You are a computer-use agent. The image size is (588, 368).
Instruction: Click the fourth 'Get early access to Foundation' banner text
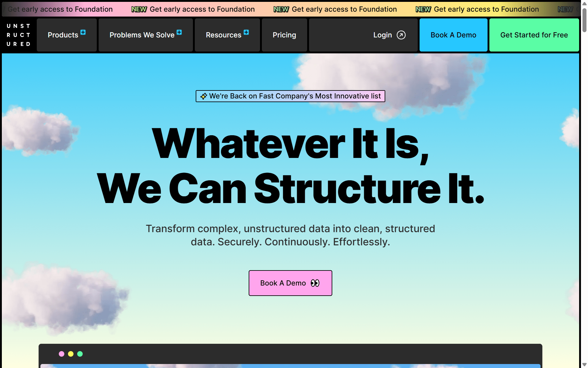(486, 9)
